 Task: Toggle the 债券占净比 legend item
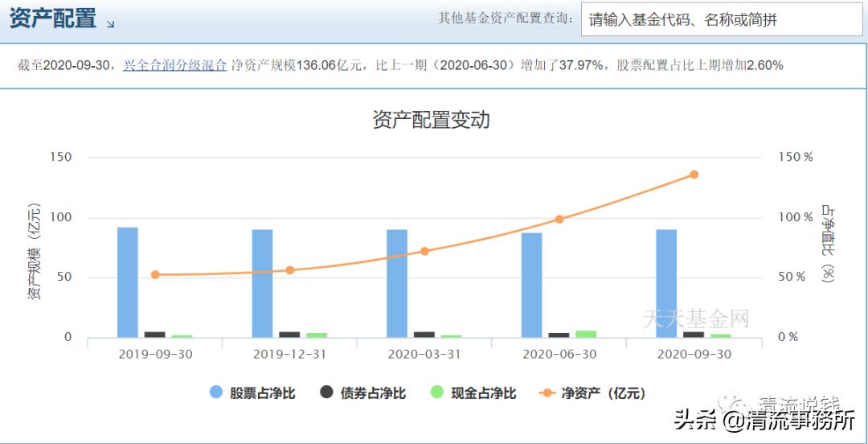pyautogui.click(x=362, y=393)
